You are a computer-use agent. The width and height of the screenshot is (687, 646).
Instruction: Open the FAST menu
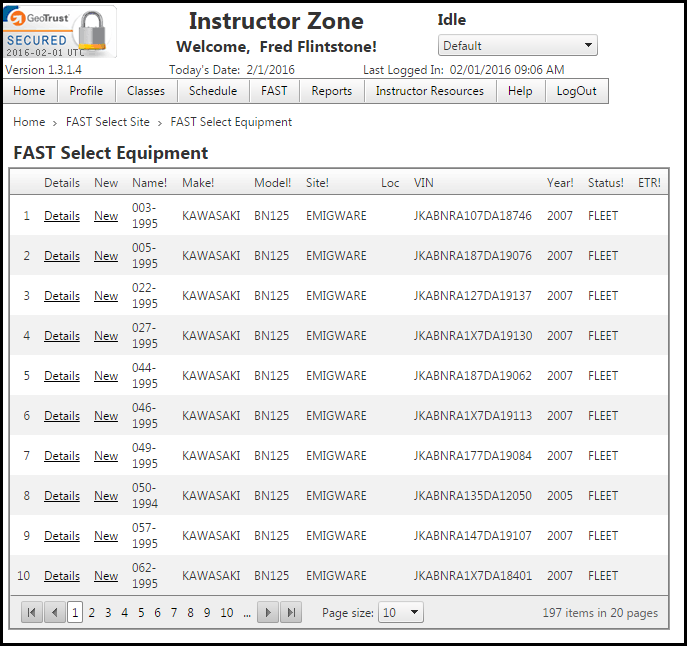[x=274, y=91]
